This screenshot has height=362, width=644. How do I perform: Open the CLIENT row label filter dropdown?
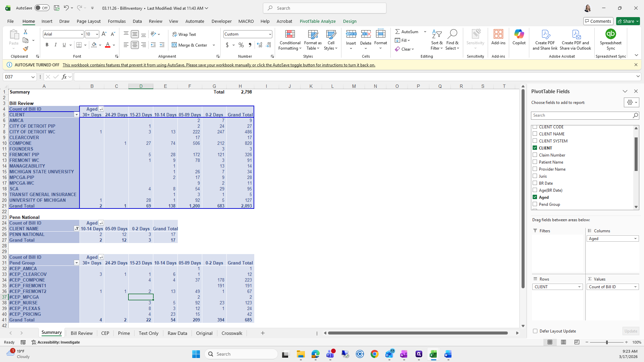(x=76, y=115)
